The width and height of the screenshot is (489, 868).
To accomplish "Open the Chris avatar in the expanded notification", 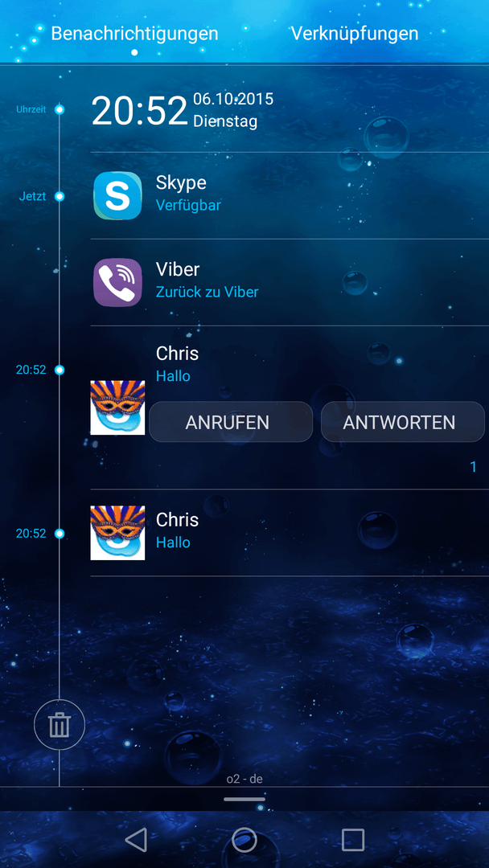I will pos(117,407).
